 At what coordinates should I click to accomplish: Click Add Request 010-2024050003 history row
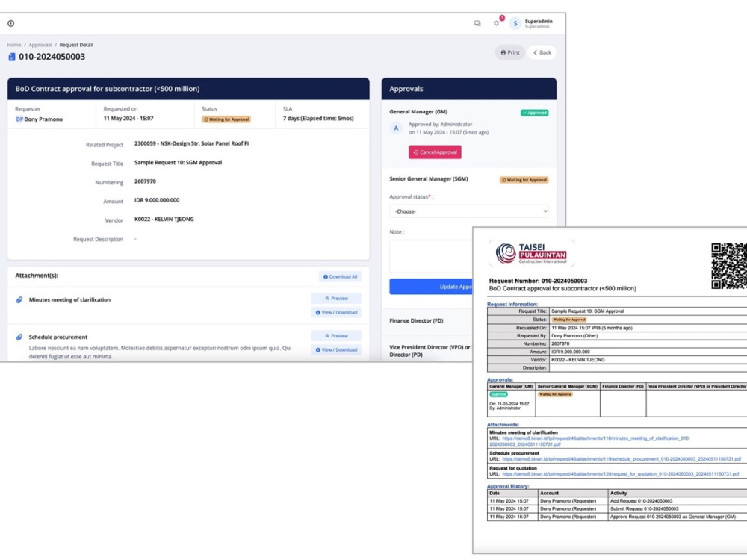click(617, 501)
